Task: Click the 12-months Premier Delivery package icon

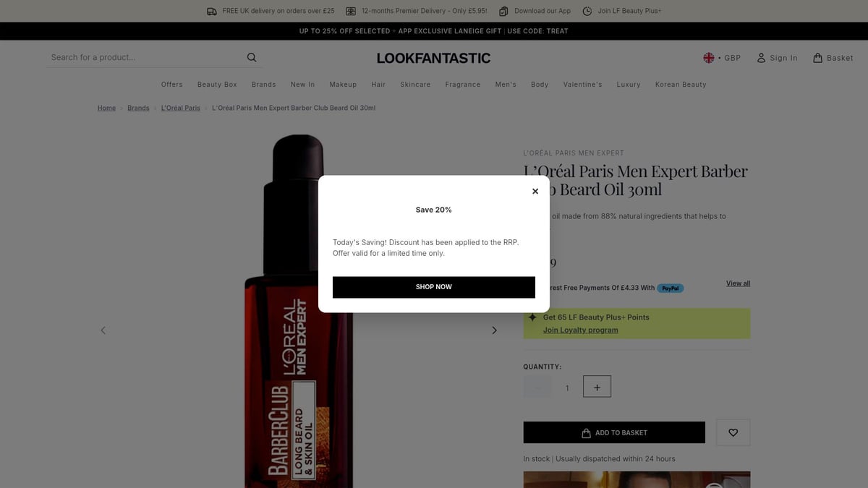Action: 350,11
